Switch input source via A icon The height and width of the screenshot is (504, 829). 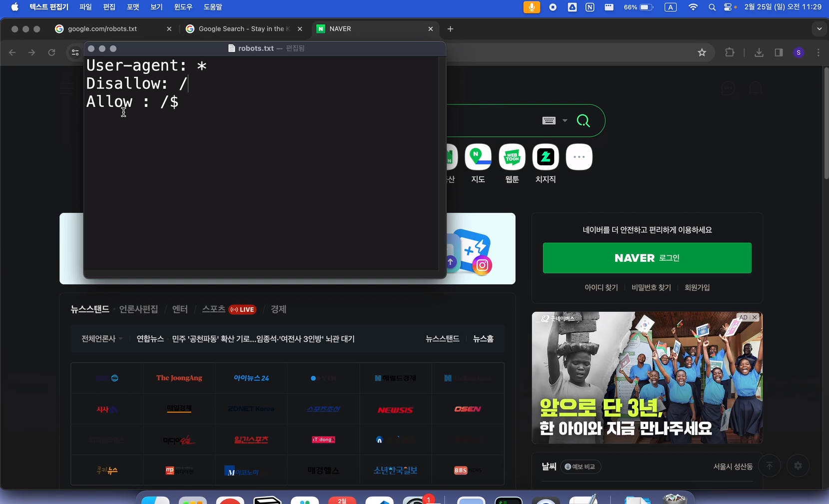coord(671,7)
